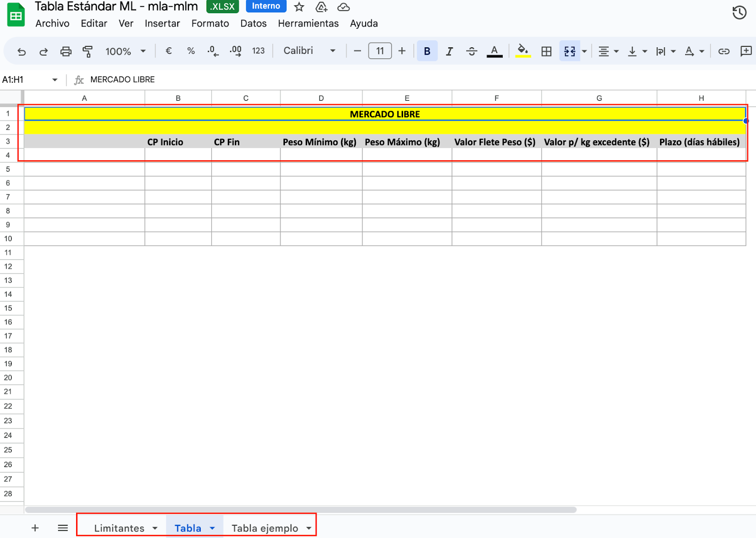Open the Herramientas menu
The image size is (756, 538).
pos(308,24)
